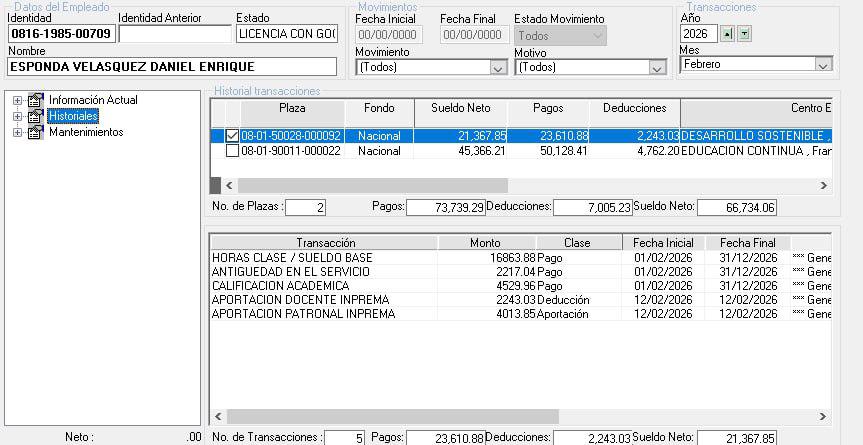The image size is (863, 445).
Task: Click the total Deducciones field 7,005.23
Action: pyautogui.click(x=593, y=207)
